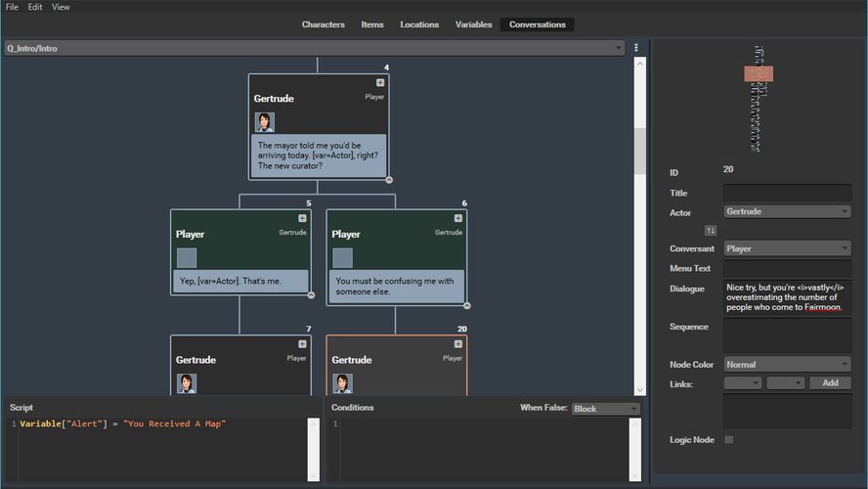Click the swap actor and conversant icon
This screenshot has width=868, height=489.
711,230
